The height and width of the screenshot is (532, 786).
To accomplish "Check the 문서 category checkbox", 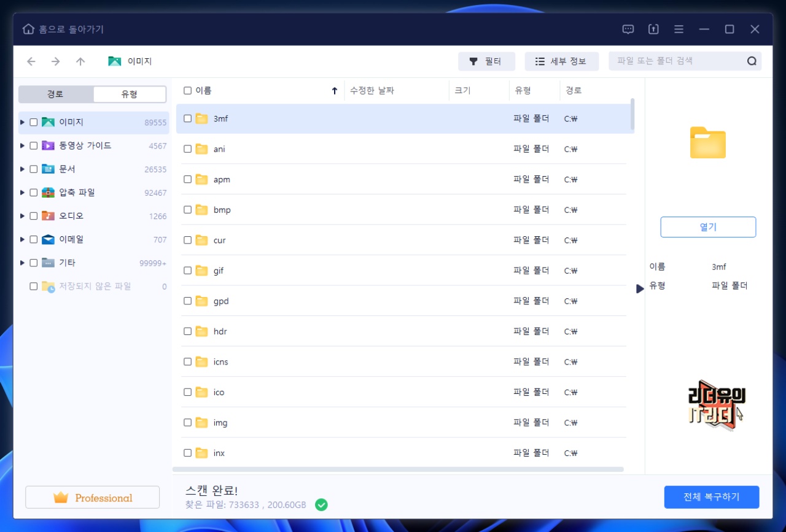I will pyautogui.click(x=33, y=169).
